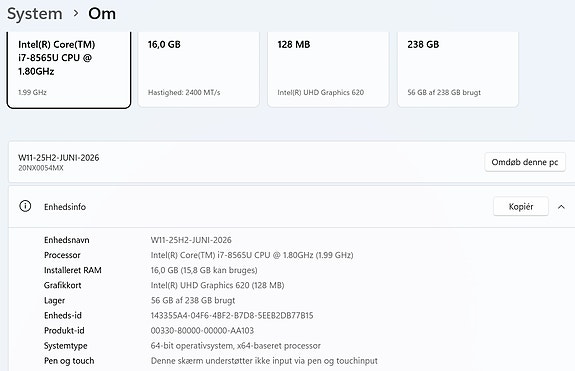Click the Lager label
This screenshot has height=371, width=575.
pyautogui.click(x=54, y=301)
